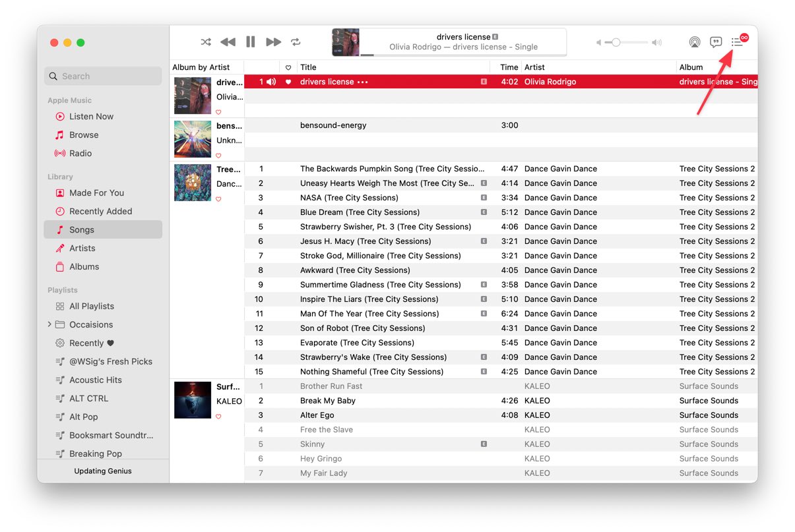The width and height of the screenshot is (795, 532).
Task: Select The Backwards Pumpkin Song row
Action: coord(501,169)
